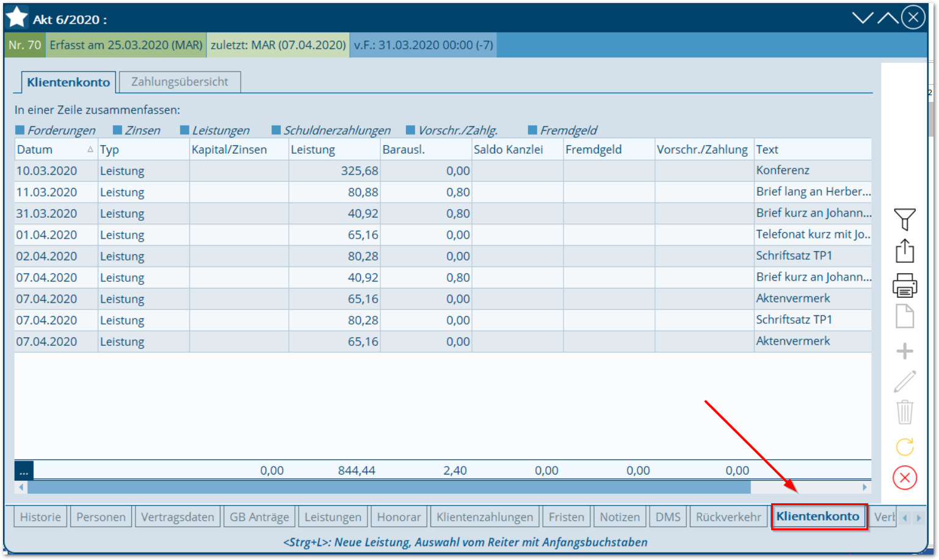Click 'zuletzt: MAR (07.04.2020)' label
The height and width of the screenshot is (560, 939).
(x=278, y=45)
